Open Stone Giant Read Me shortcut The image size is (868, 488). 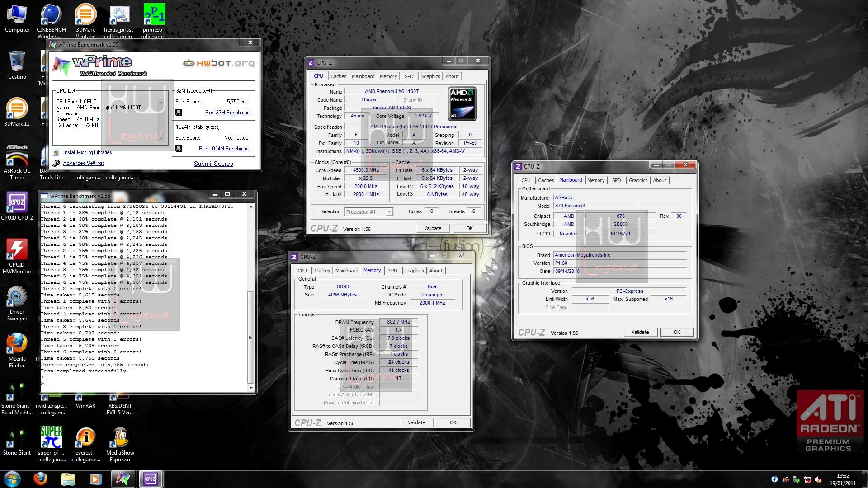pyautogui.click(x=17, y=398)
